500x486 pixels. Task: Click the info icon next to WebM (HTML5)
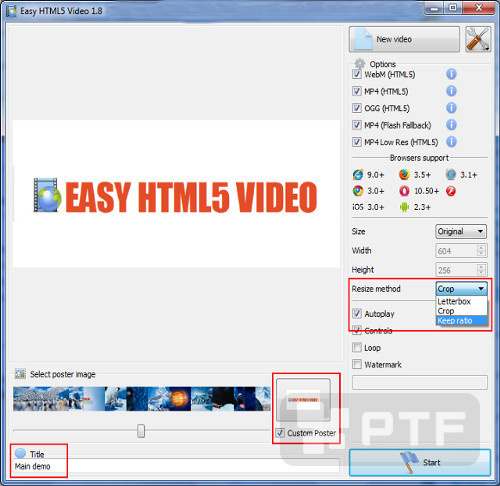pyautogui.click(x=451, y=74)
